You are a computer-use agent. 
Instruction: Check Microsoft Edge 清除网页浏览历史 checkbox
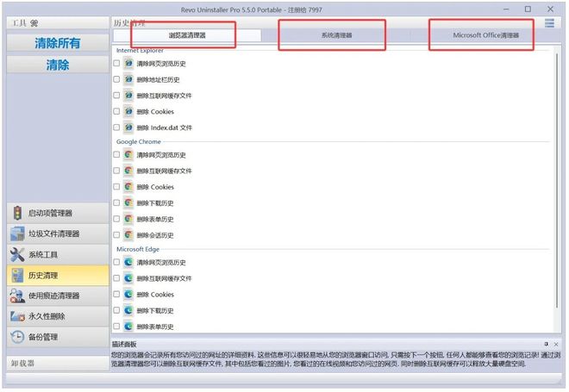point(116,262)
